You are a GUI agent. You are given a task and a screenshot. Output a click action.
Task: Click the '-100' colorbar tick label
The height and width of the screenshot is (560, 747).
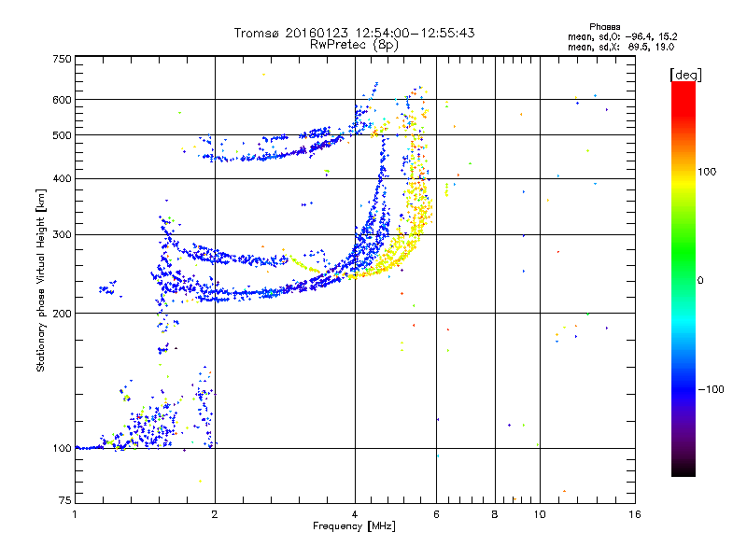[x=711, y=389]
